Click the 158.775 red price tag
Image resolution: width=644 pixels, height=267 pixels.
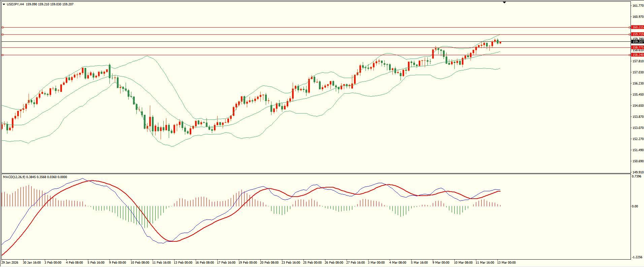[x=638, y=47]
